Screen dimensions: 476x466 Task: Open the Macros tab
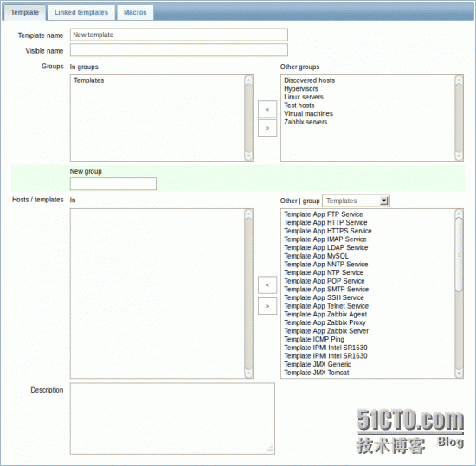point(135,12)
